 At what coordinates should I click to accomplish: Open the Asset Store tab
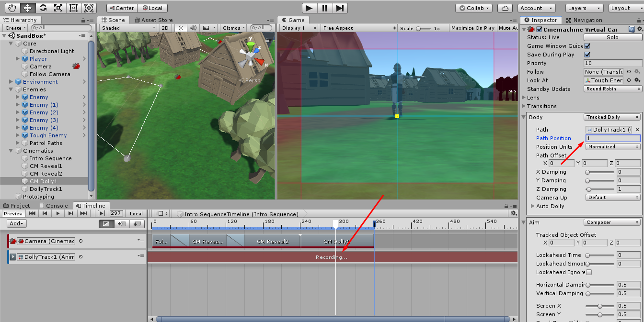(x=153, y=20)
